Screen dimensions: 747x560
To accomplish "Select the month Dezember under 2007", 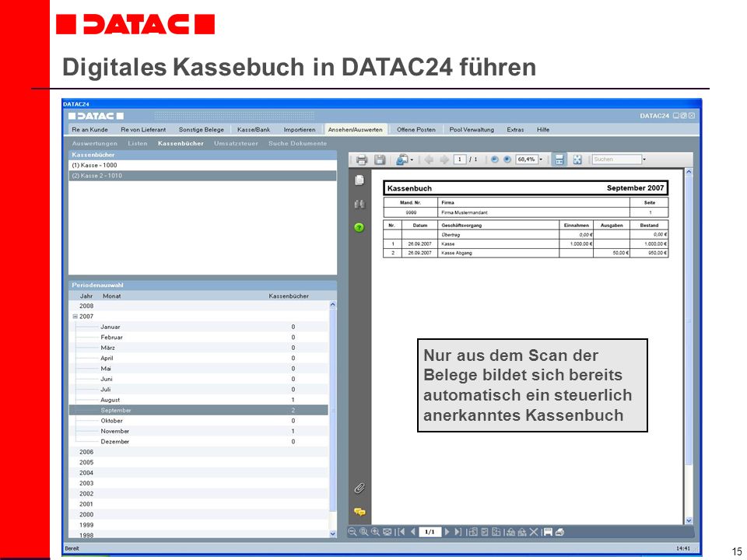I will (x=198, y=442).
